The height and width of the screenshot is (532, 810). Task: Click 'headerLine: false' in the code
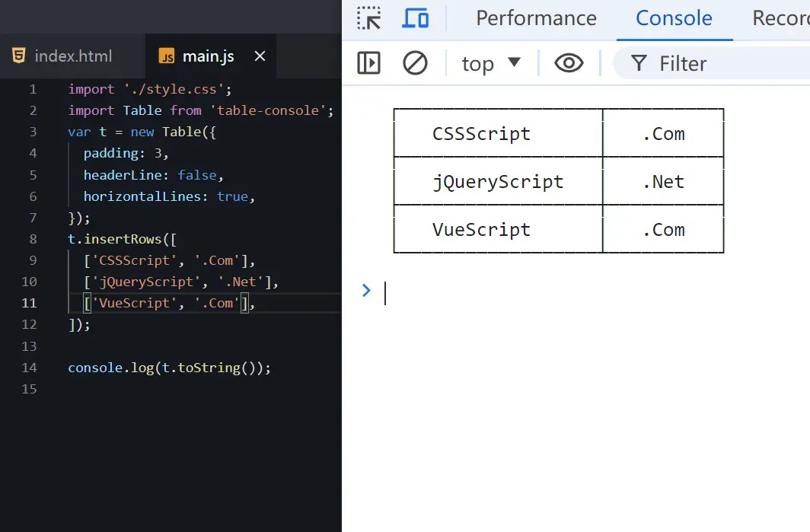(x=153, y=175)
